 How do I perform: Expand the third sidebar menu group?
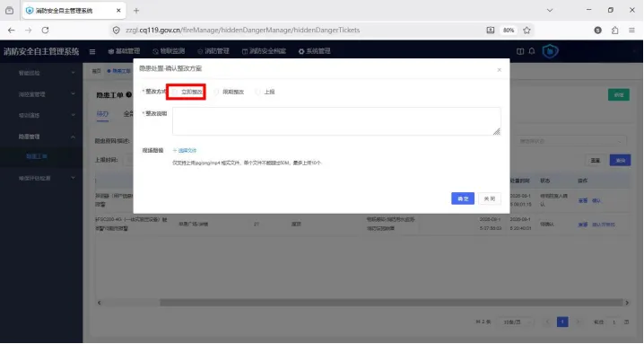[41, 115]
